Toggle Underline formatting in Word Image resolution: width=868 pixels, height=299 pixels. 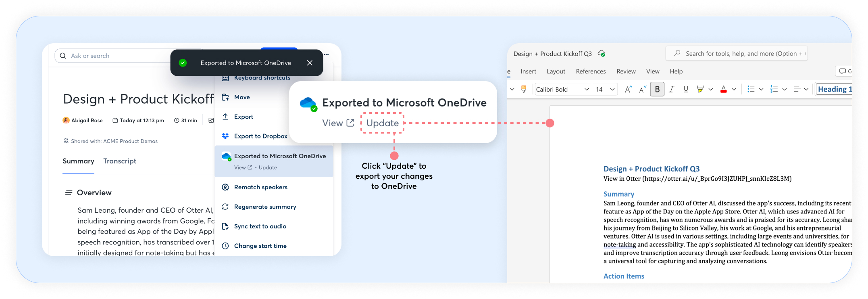[686, 89]
